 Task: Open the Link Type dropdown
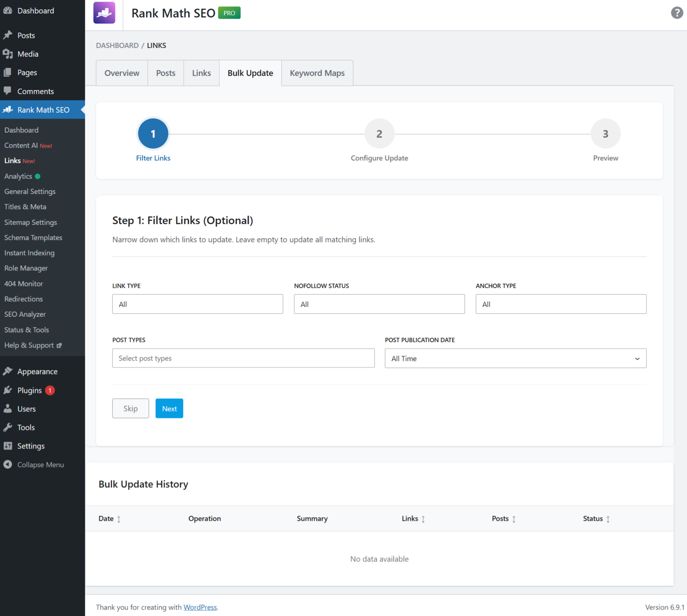pyautogui.click(x=197, y=304)
